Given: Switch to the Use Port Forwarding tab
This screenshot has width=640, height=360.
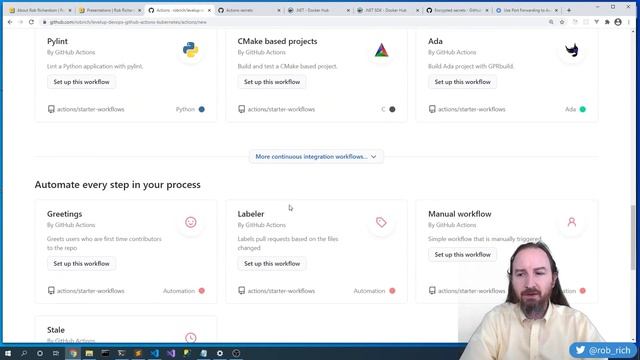Looking at the screenshot, I should click(527, 10).
